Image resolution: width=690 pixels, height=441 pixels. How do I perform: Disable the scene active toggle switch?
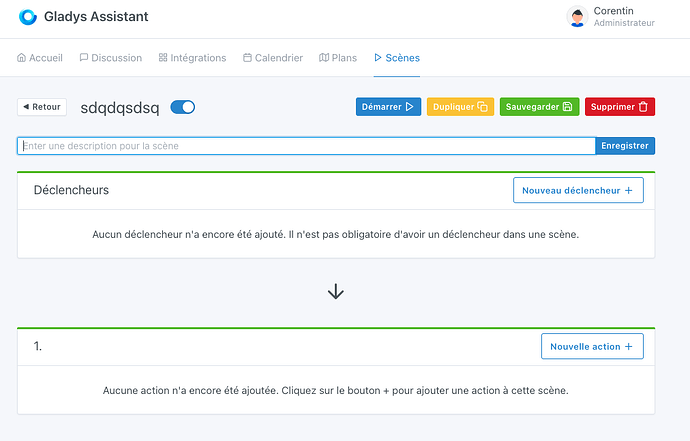[183, 107]
